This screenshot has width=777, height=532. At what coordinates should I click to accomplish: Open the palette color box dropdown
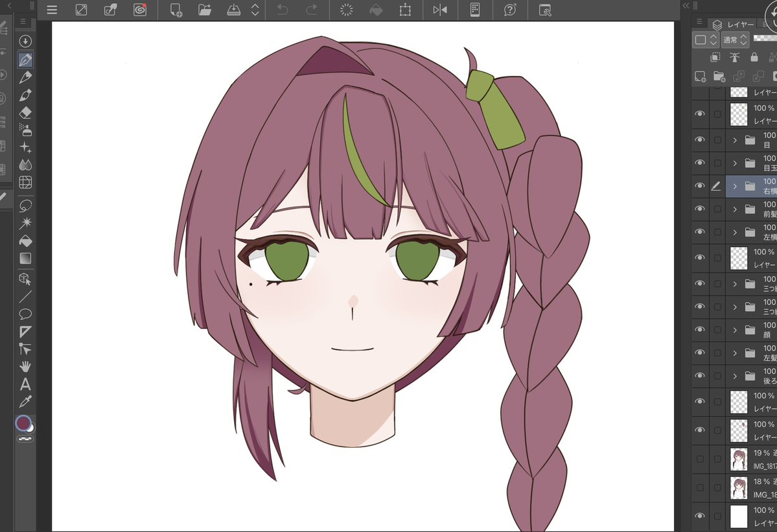pos(706,40)
